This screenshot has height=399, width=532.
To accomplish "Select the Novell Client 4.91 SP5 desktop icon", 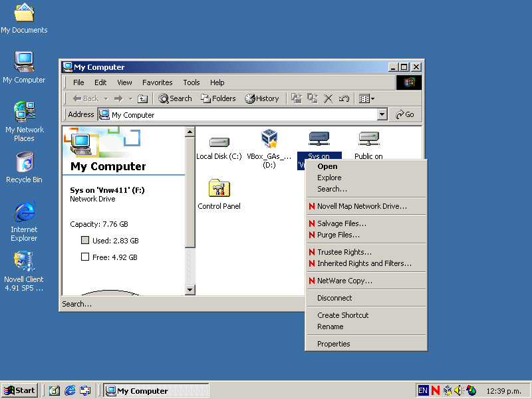I will coord(24,271).
